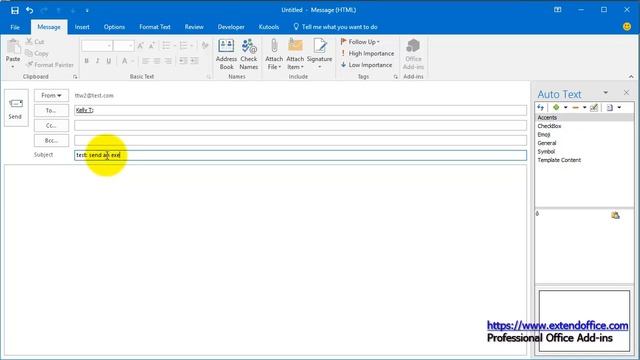
Task: Click the message body area
Action: click(x=265, y=260)
